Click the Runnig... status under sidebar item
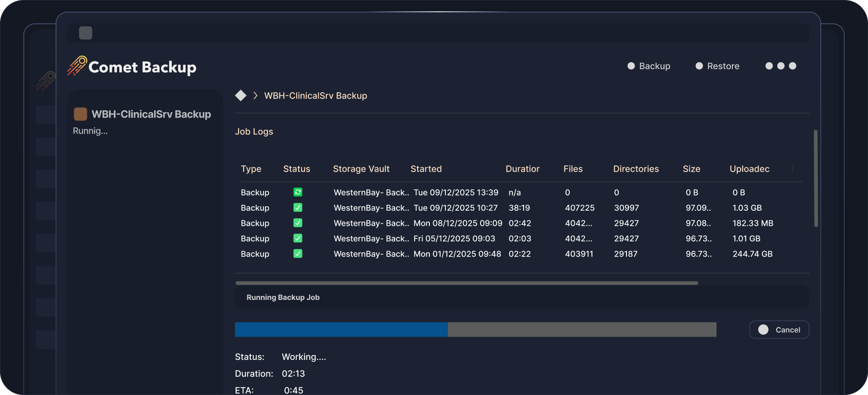The height and width of the screenshot is (395, 868). pos(90,131)
